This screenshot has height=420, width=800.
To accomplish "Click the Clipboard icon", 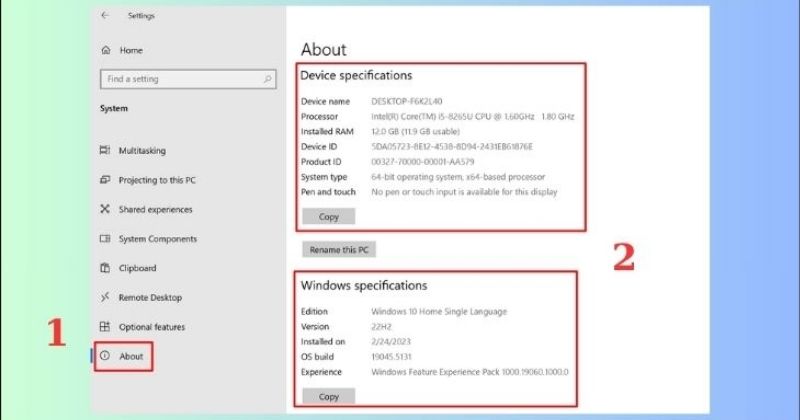I will coord(105,268).
